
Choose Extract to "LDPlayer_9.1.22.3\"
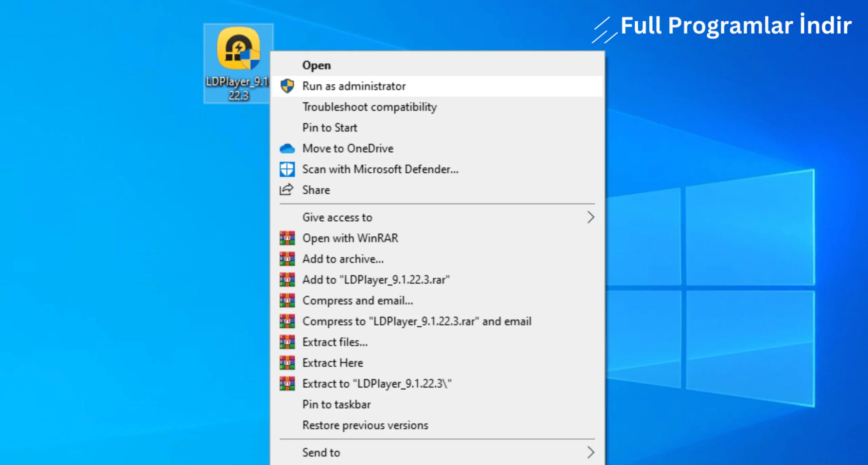point(437,384)
